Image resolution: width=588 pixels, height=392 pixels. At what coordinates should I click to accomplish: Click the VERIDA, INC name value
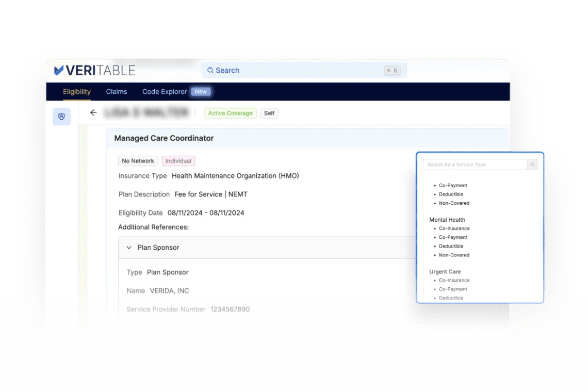[x=170, y=291]
